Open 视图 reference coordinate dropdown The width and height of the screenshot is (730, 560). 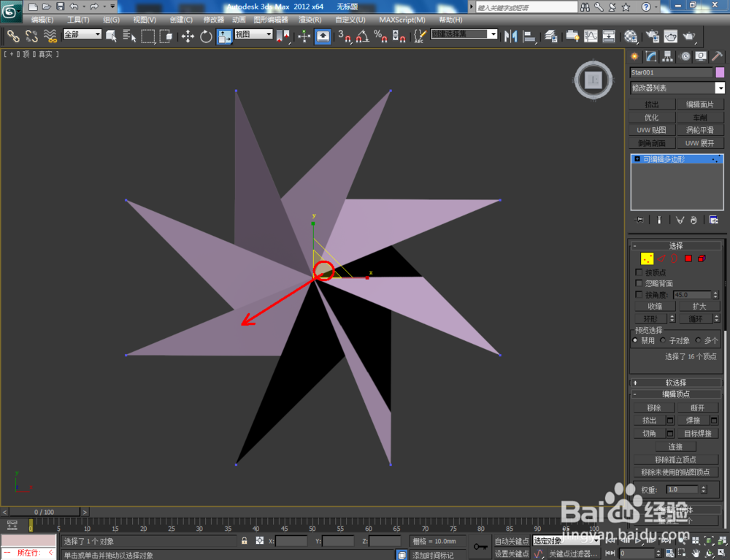[253, 34]
